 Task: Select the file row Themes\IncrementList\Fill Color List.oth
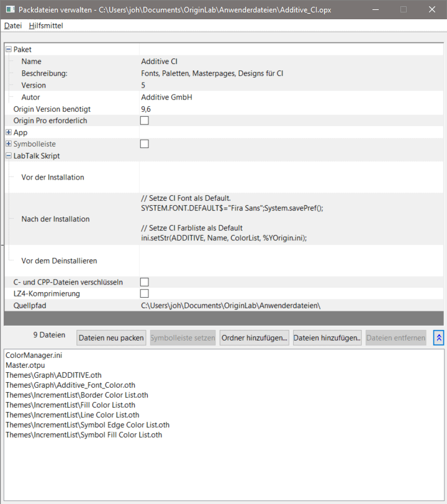pyautogui.click(x=71, y=405)
